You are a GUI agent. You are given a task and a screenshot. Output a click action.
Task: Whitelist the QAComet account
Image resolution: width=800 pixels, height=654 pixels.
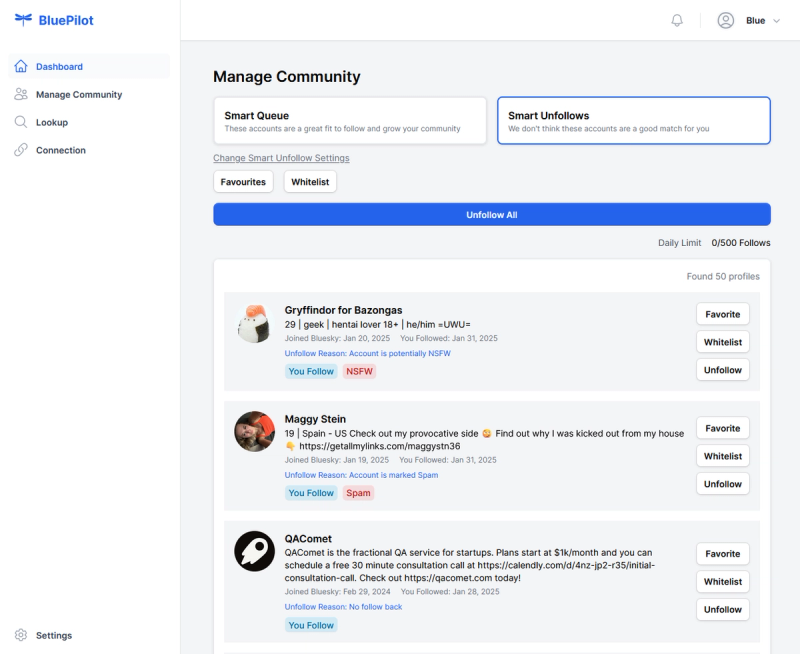point(722,582)
